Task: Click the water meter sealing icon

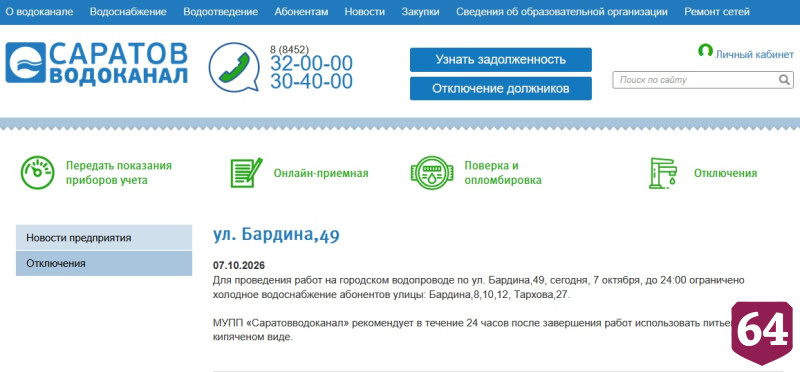Action: [432, 172]
